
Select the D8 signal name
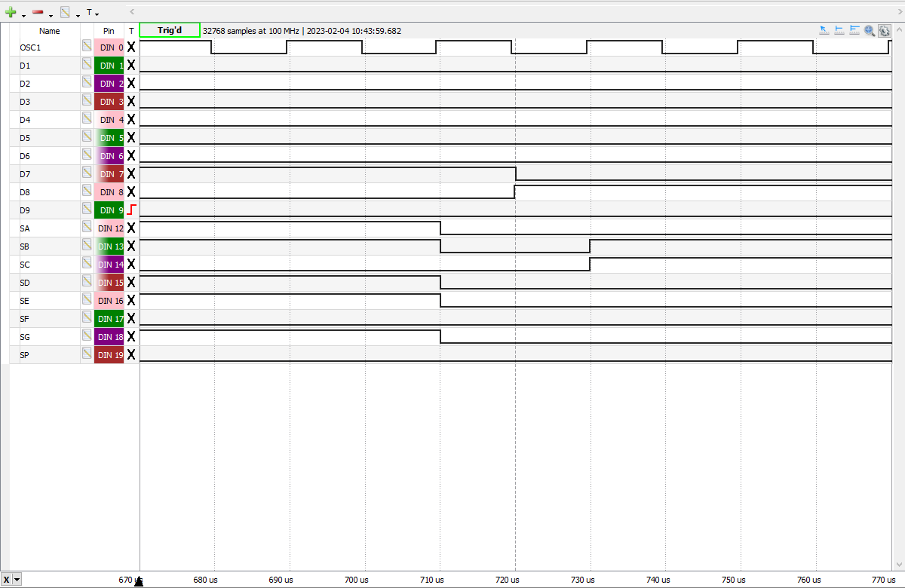point(25,192)
